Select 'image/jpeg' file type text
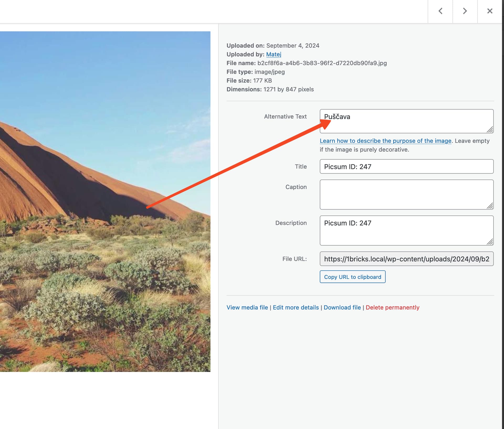Image resolution: width=504 pixels, height=429 pixels. 270,72
